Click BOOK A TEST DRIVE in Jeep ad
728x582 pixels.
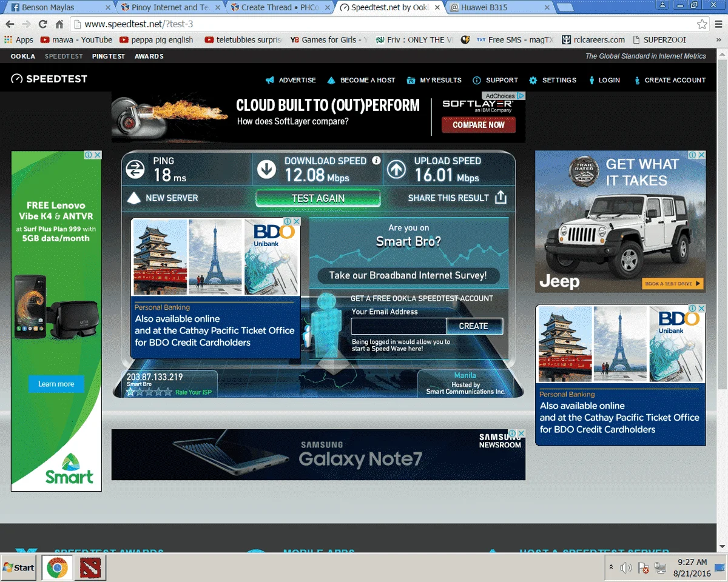pos(672,284)
